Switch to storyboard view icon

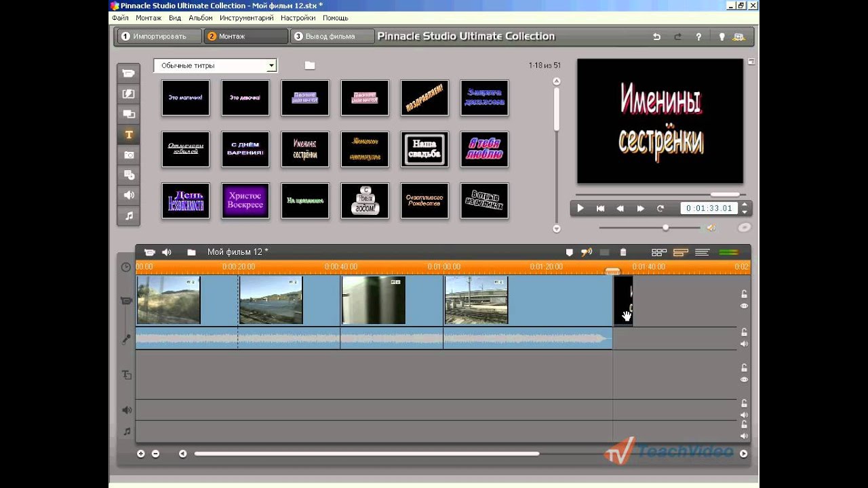658,253
